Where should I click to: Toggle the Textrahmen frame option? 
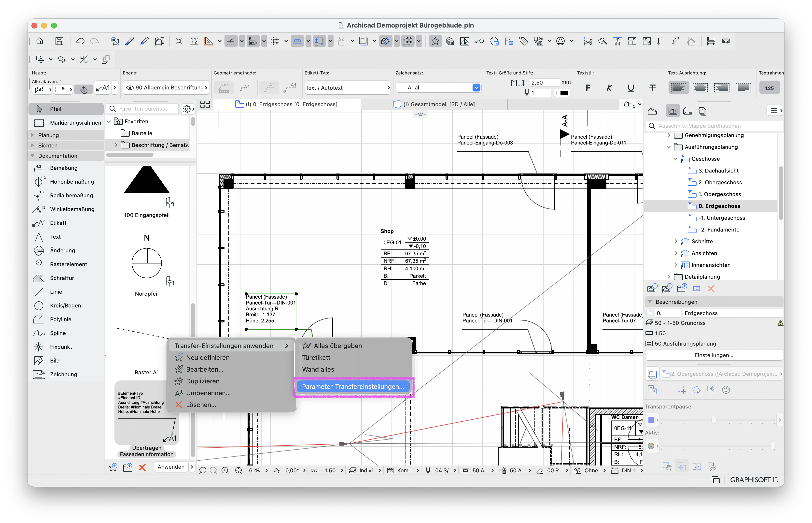coord(769,88)
